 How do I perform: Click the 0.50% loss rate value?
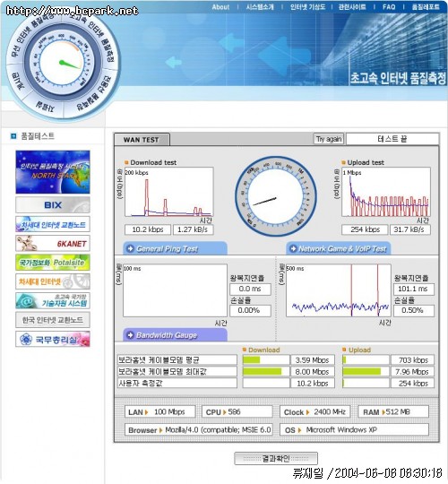(x=414, y=310)
